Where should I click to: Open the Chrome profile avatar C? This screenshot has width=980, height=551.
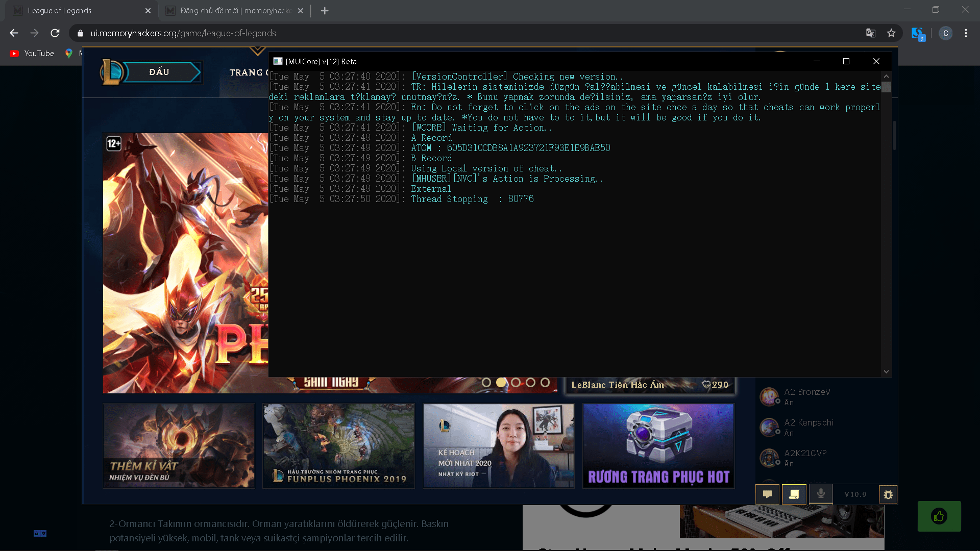pyautogui.click(x=946, y=33)
